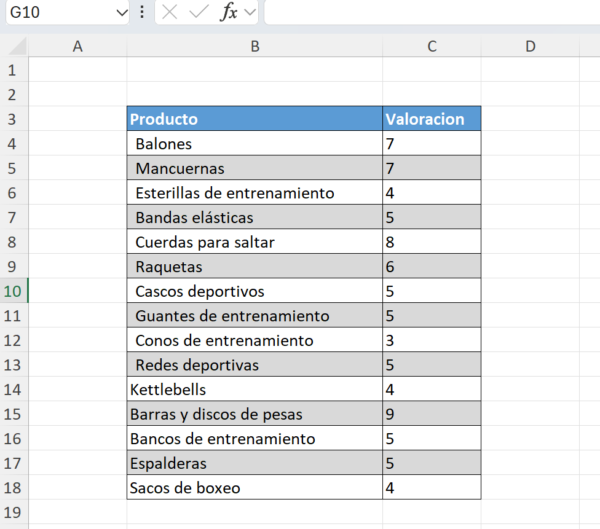The width and height of the screenshot is (600, 529).
Task: Open the Name Box dropdown arrow
Action: point(122,13)
